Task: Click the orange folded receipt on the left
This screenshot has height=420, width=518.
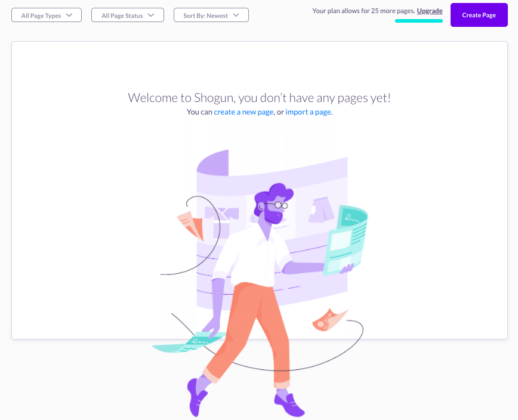Action: [x=190, y=225]
